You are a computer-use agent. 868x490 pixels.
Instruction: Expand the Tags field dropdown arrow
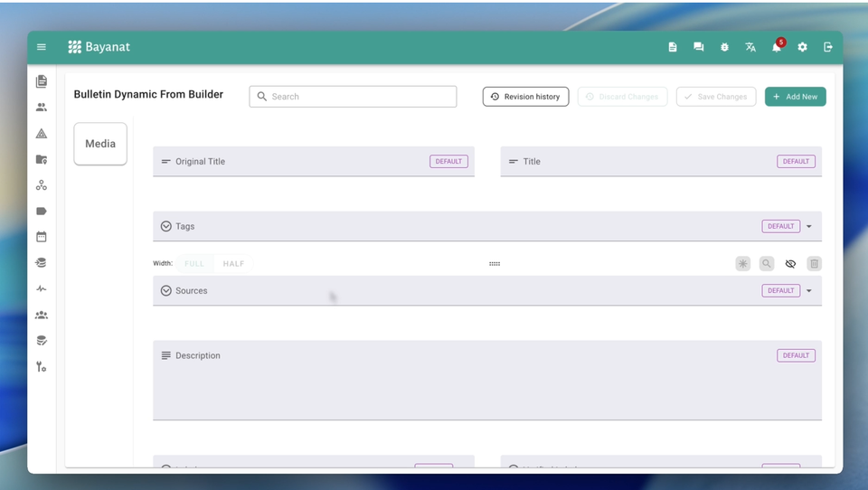click(808, 226)
